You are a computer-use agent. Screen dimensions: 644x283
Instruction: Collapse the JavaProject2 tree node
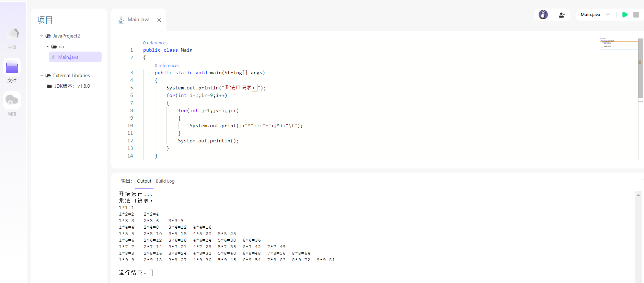click(42, 36)
